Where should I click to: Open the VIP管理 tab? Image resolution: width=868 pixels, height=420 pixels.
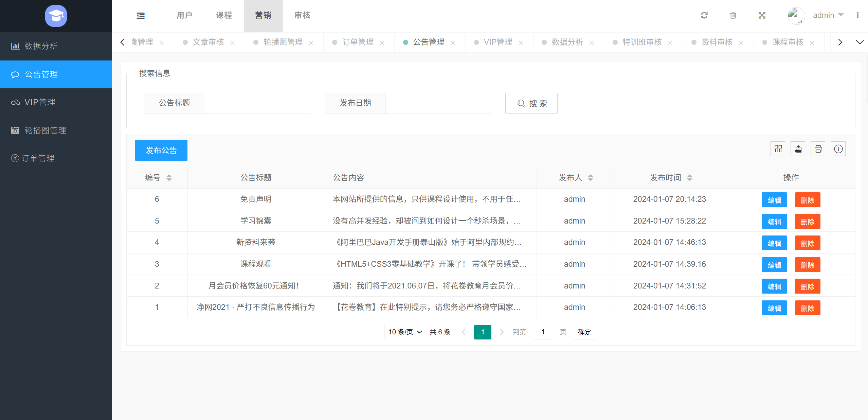point(498,42)
